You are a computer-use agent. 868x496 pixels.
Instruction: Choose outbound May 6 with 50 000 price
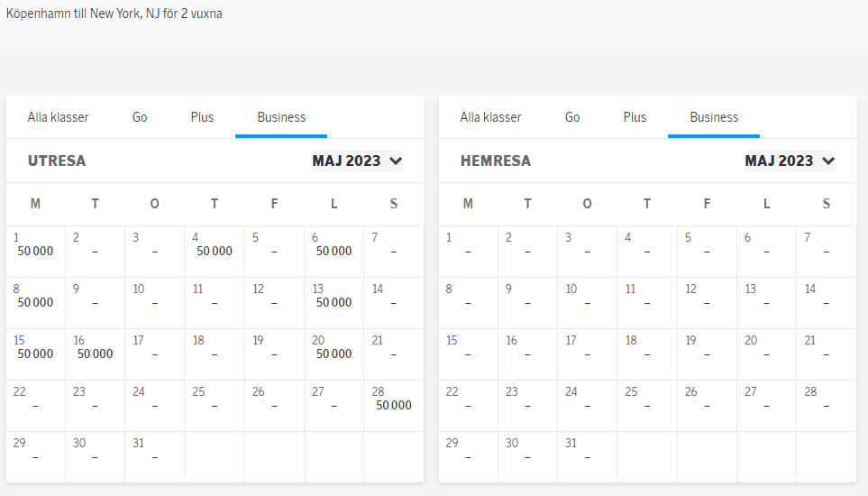coord(333,252)
